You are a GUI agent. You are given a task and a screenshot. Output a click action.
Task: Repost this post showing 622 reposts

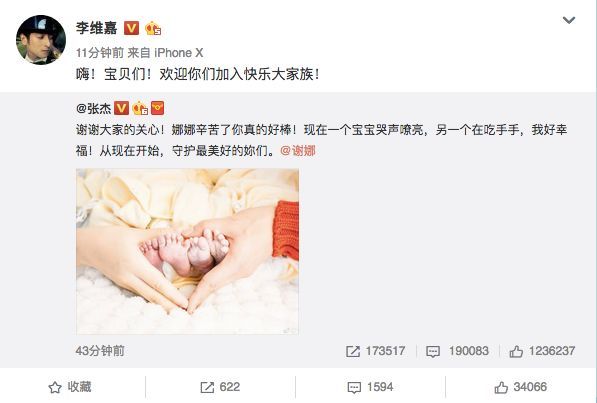[x=220, y=387]
